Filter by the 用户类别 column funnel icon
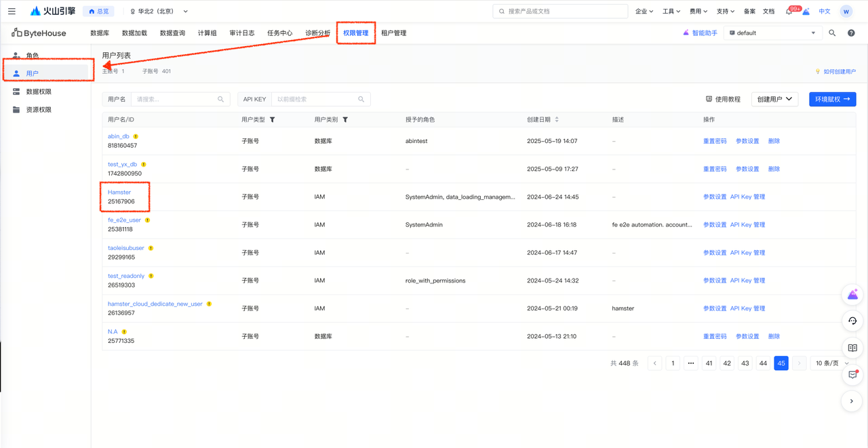The image size is (868, 448). 345,120
